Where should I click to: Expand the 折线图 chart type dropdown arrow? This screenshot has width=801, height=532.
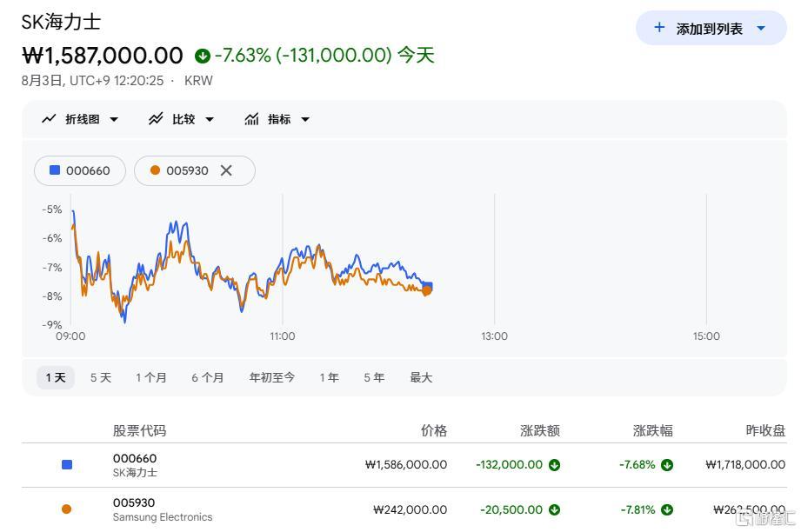tap(114, 119)
